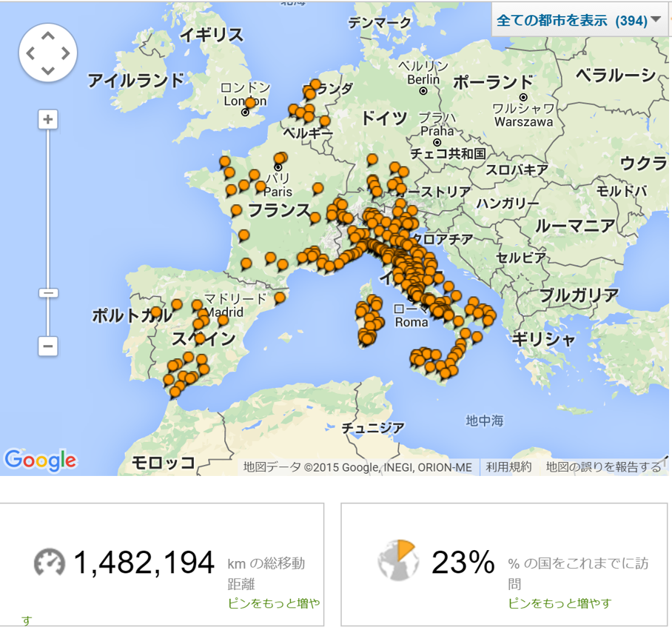This screenshot has height=630, width=672.
Task: Zoom in using the plus button
Action: click(x=48, y=120)
